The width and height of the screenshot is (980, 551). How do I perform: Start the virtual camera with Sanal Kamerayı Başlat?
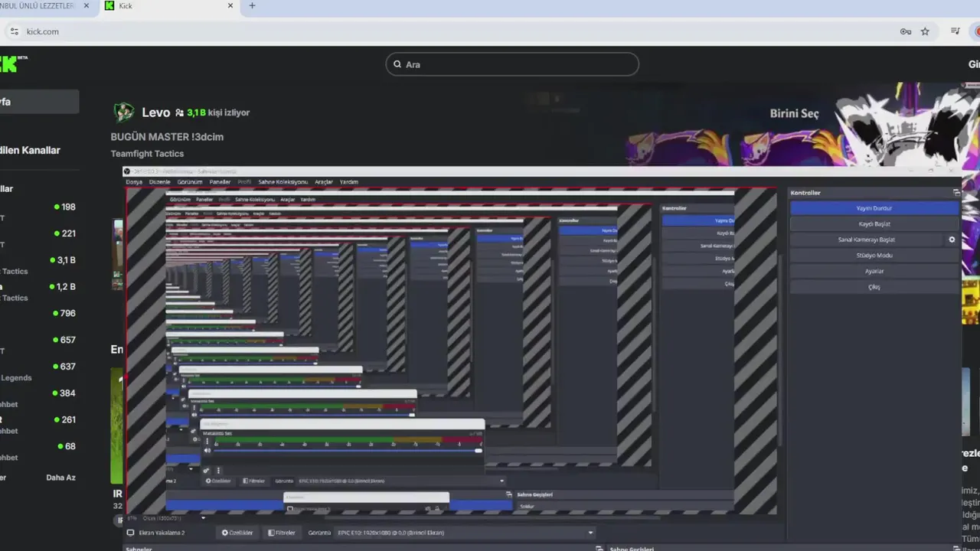[x=867, y=240]
